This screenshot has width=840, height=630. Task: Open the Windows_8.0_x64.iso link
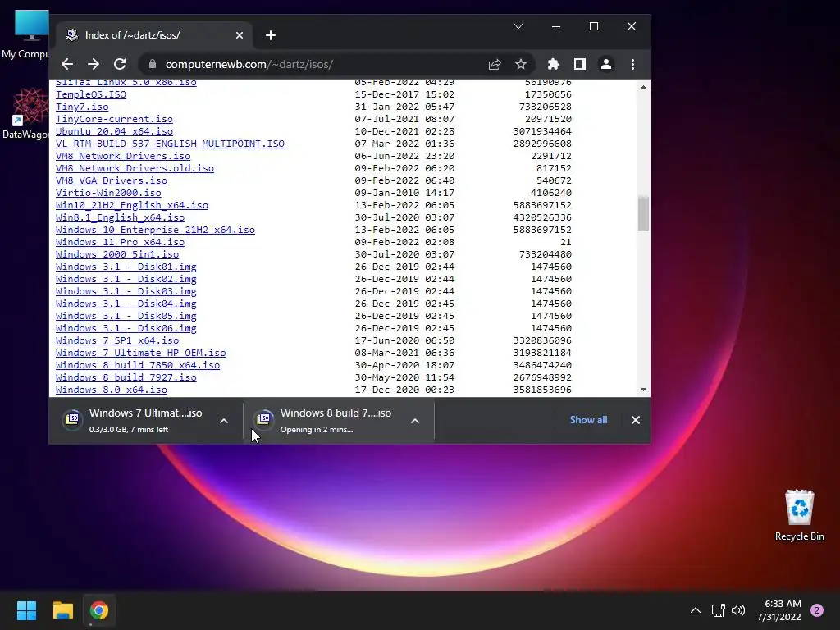112,390
